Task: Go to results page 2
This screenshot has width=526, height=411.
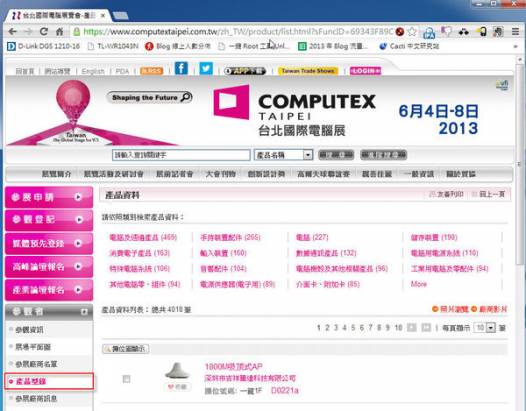Action: click(x=327, y=328)
